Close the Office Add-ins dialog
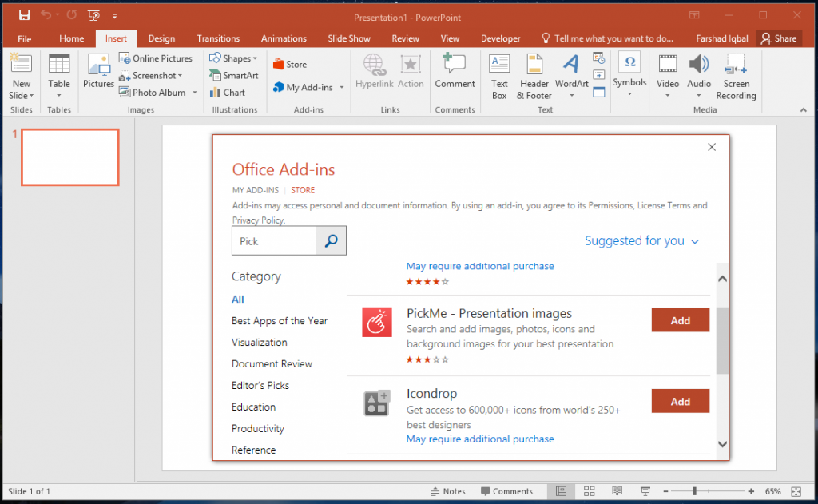 tap(712, 147)
